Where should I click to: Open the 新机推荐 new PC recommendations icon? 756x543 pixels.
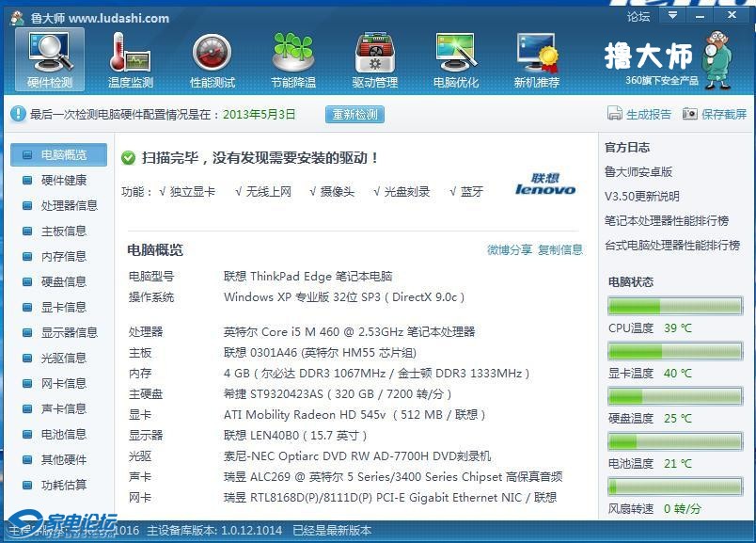click(536, 59)
